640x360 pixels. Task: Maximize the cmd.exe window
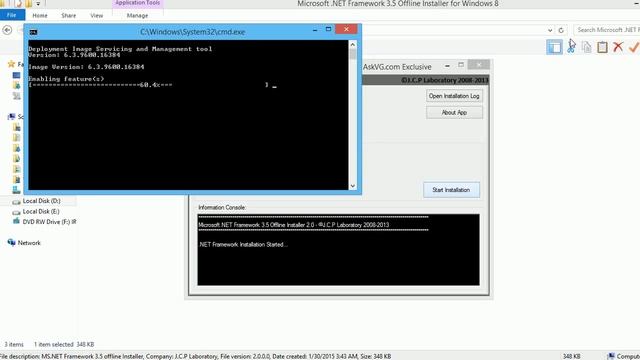328,29
